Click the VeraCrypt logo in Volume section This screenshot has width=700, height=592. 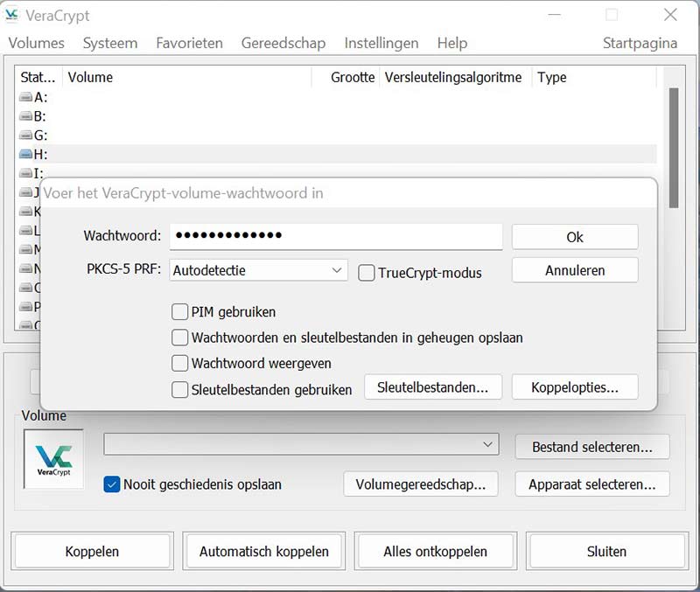[53, 459]
